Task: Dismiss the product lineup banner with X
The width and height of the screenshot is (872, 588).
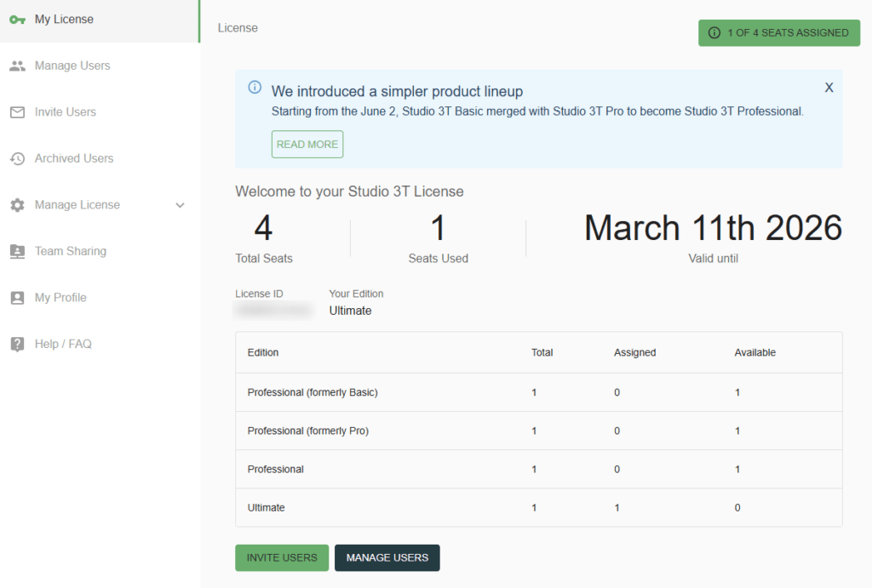Action: point(829,88)
